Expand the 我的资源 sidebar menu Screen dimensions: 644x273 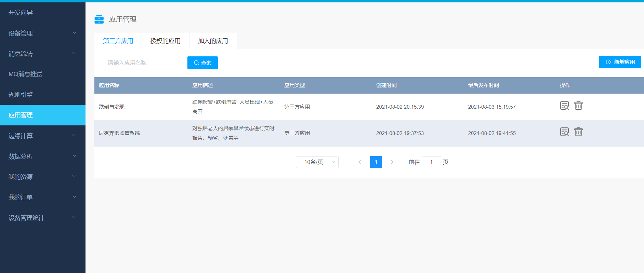43,177
